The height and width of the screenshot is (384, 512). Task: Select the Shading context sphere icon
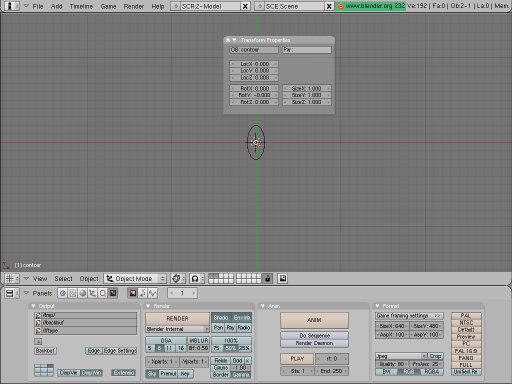click(83, 293)
